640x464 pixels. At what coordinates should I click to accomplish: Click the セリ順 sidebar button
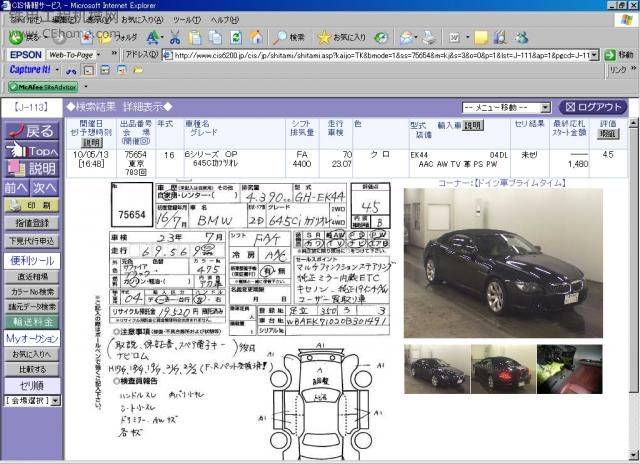point(32,386)
